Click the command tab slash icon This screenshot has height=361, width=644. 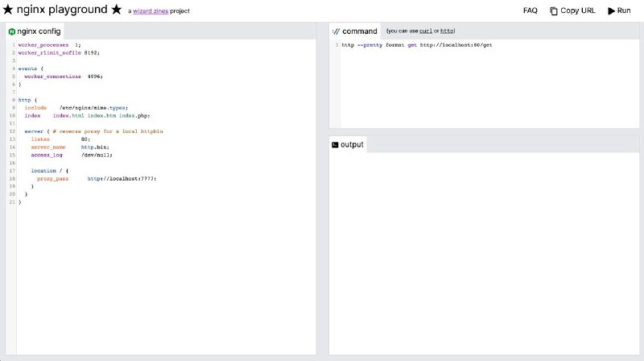336,31
